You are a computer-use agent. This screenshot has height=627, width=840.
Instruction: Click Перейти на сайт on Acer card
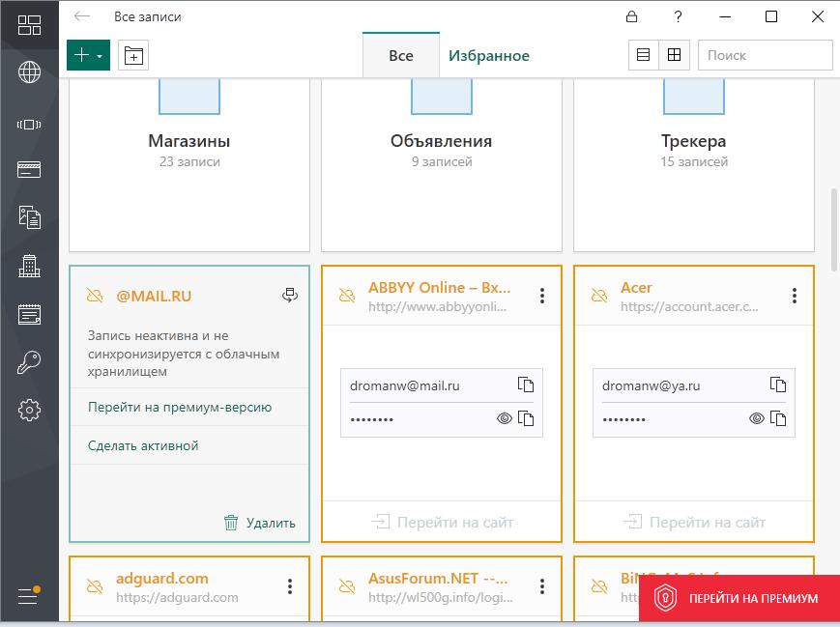tap(694, 522)
